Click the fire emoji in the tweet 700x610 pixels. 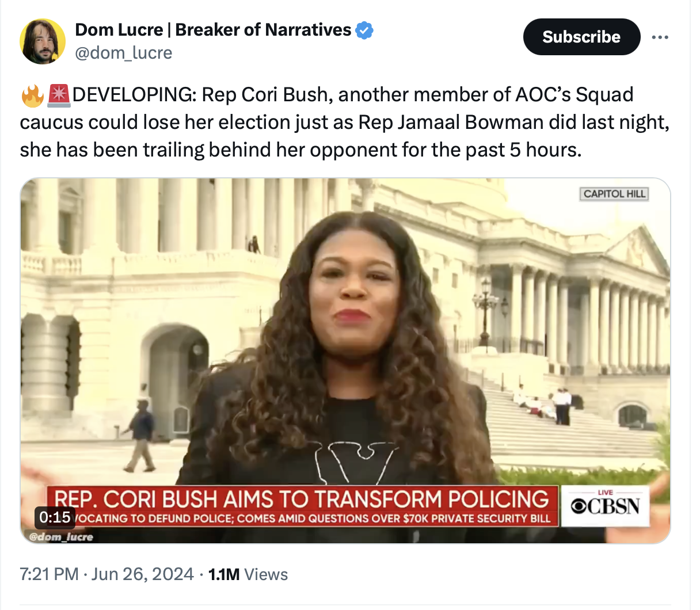[x=32, y=96]
